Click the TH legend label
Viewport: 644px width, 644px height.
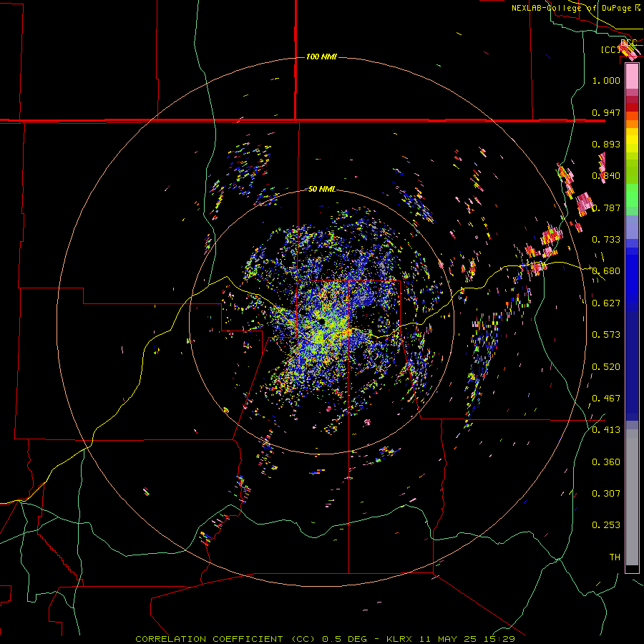pyautogui.click(x=615, y=557)
